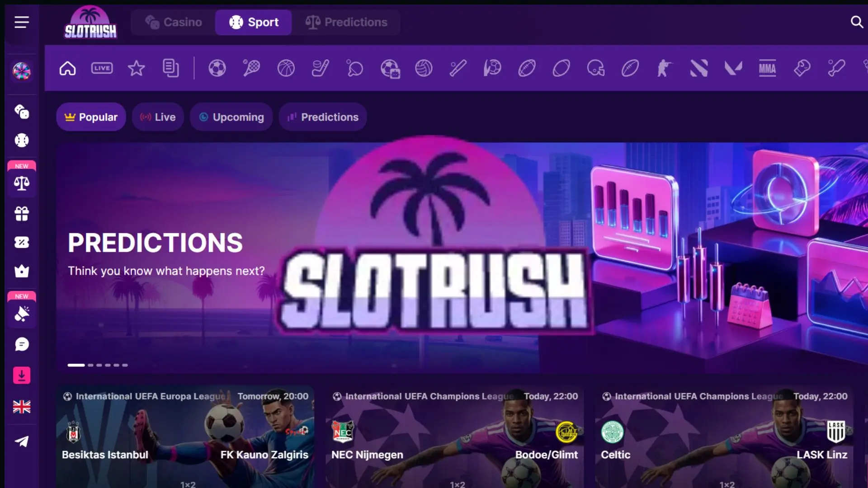Click 'Tomorrow, 20:00' match time
The width and height of the screenshot is (868, 488).
(273, 396)
